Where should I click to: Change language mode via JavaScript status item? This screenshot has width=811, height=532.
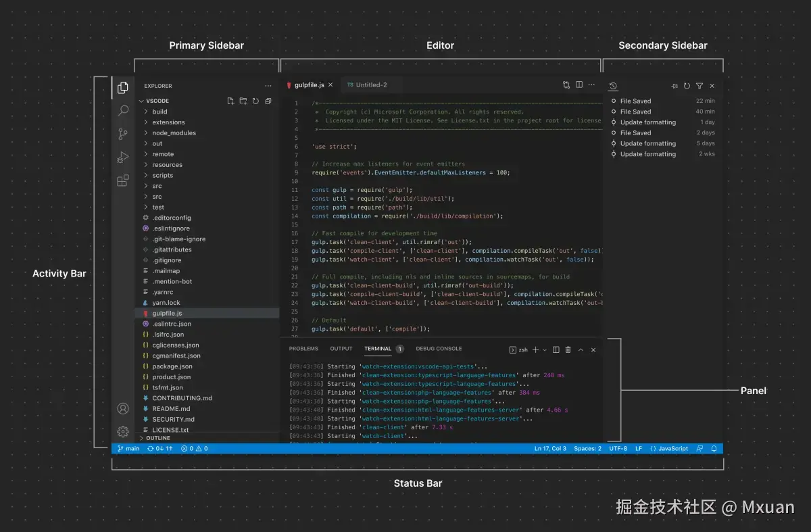(x=669, y=448)
